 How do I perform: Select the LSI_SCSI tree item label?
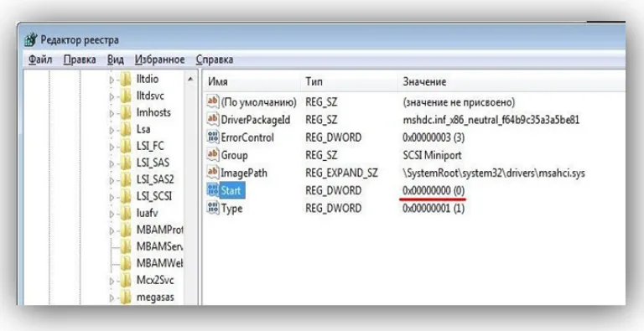coord(154,196)
